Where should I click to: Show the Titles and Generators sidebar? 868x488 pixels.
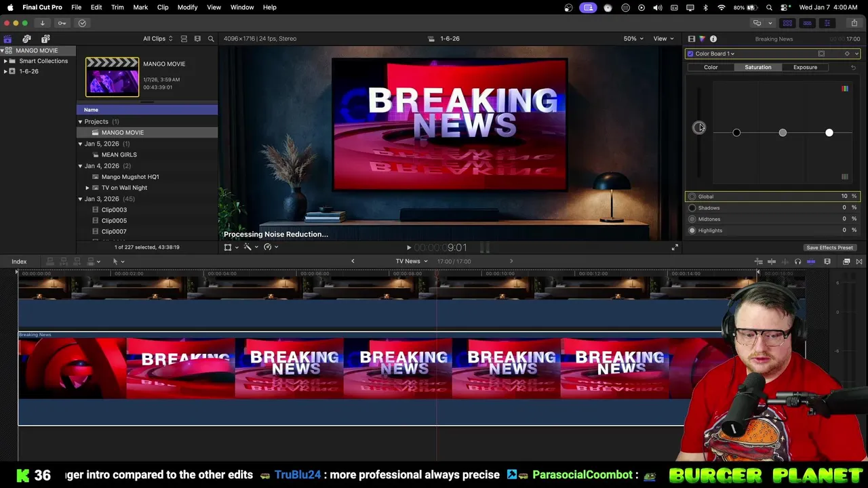click(45, 39)
